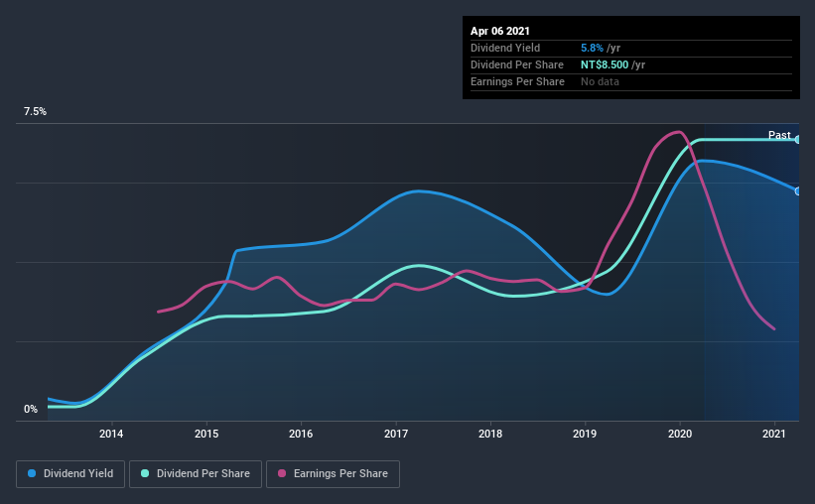This screenshot has width=815, height=504.
Task: Select the 2014 x-axis year label
Action: tap(111, 434)
